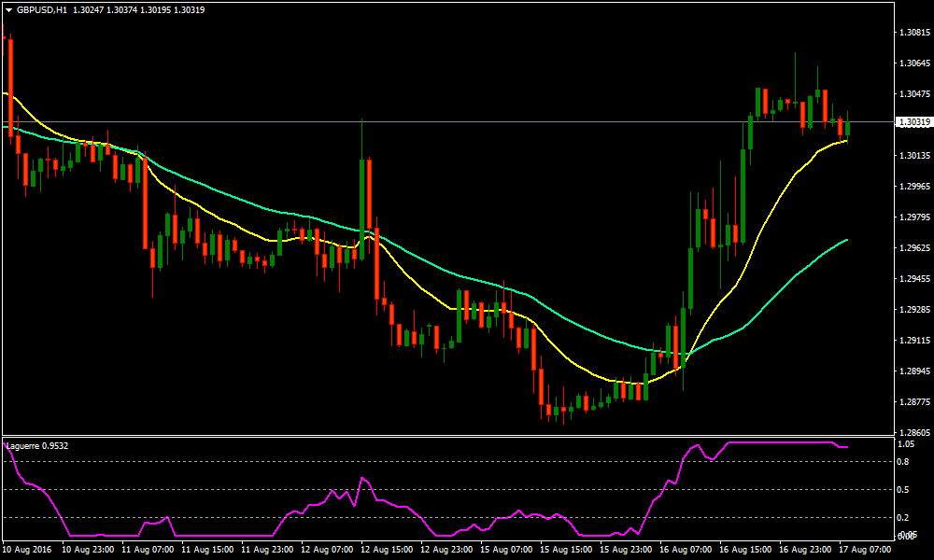
Task: Click the 0.2 level on the Laguerre scale
Action: tap(903, 517)
